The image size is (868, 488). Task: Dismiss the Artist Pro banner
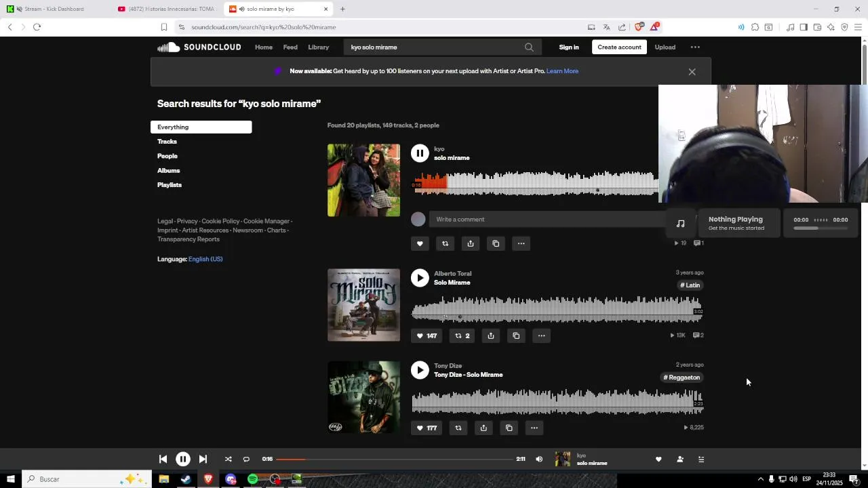pos(692,72)
